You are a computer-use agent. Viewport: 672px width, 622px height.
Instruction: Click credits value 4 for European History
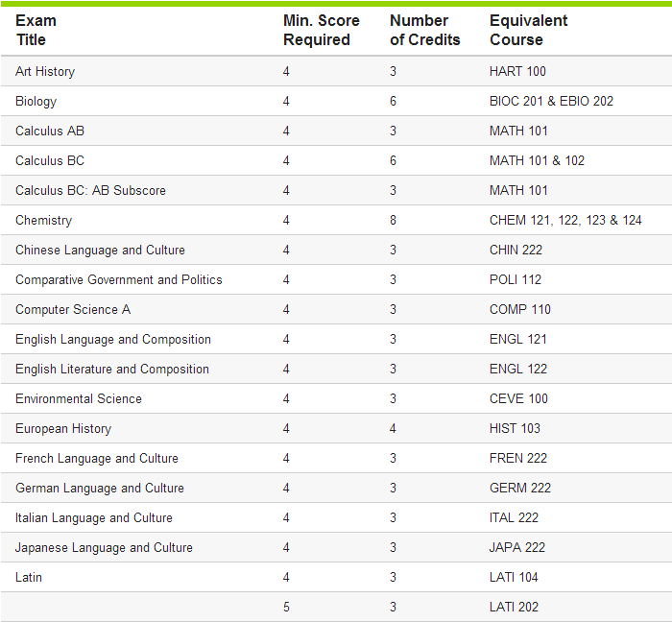pos(393,428)
